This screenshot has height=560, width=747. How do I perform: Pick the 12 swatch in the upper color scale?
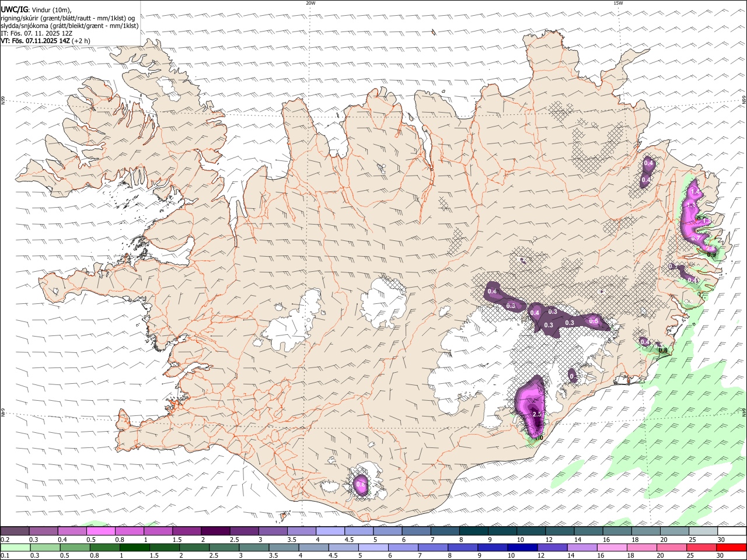click(x=560, y=531)
